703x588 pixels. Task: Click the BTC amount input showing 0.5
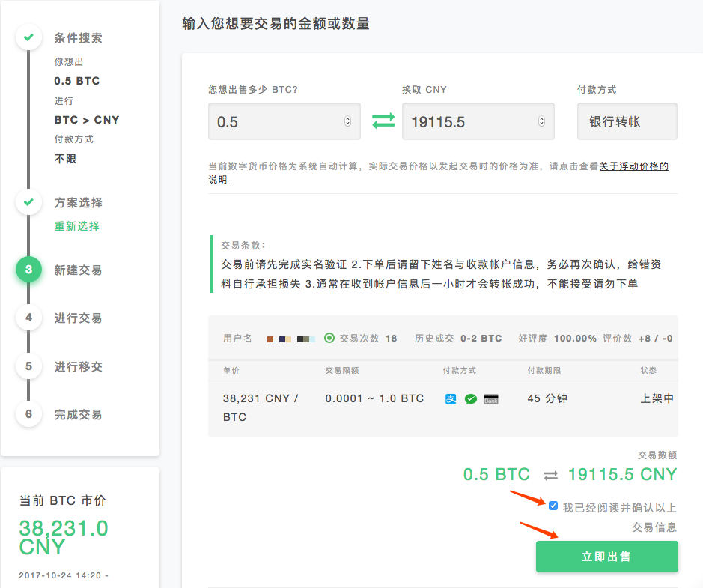[284, 121]
